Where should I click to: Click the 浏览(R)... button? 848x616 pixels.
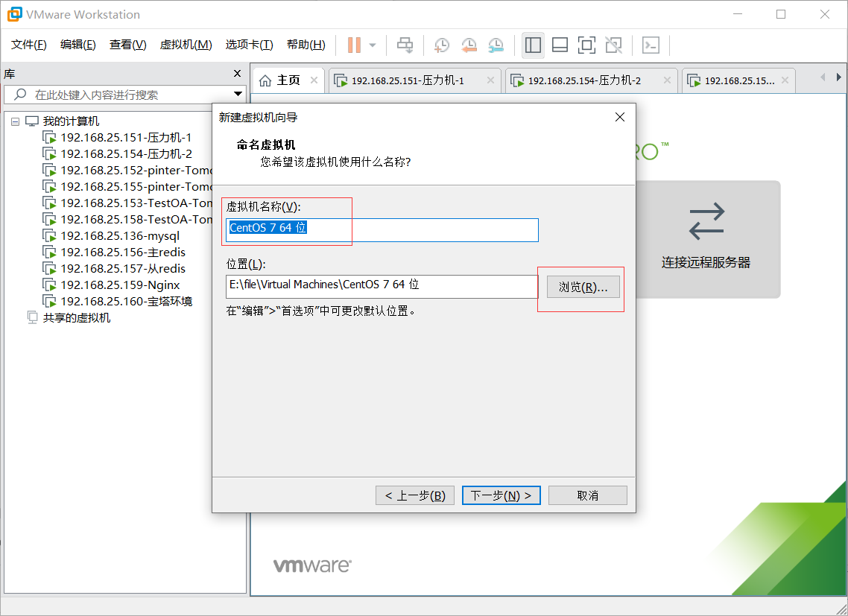(x=583, y=287)
